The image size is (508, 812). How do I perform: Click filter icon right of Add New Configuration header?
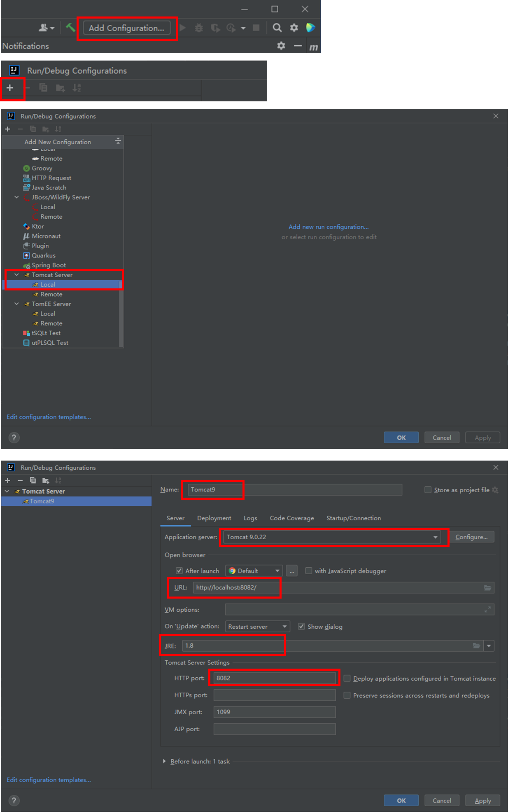coord(118,141)
